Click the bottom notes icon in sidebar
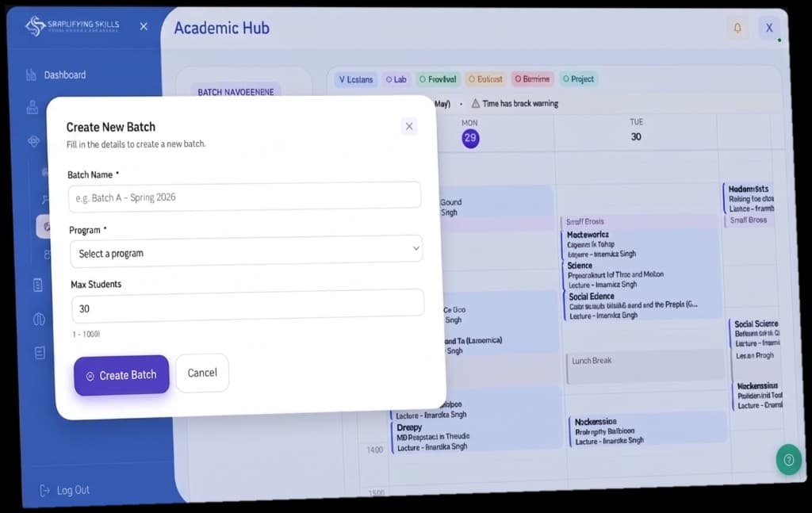This screenshot has height=513, width=812. tap(40, 353)
